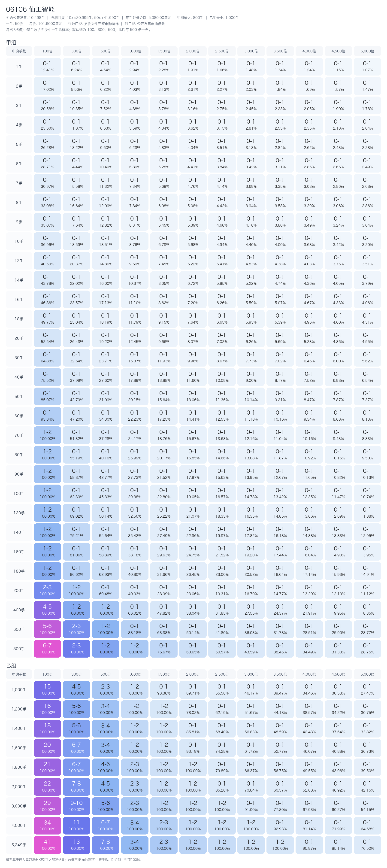Image resolution: width=387 pixels, height=868 pixels.
Task: Select the 15 cell for 1,000手
Action: (47, 690)
